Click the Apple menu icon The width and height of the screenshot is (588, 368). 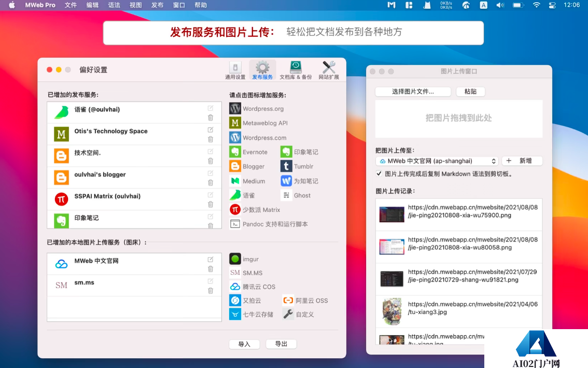point(11,5)
